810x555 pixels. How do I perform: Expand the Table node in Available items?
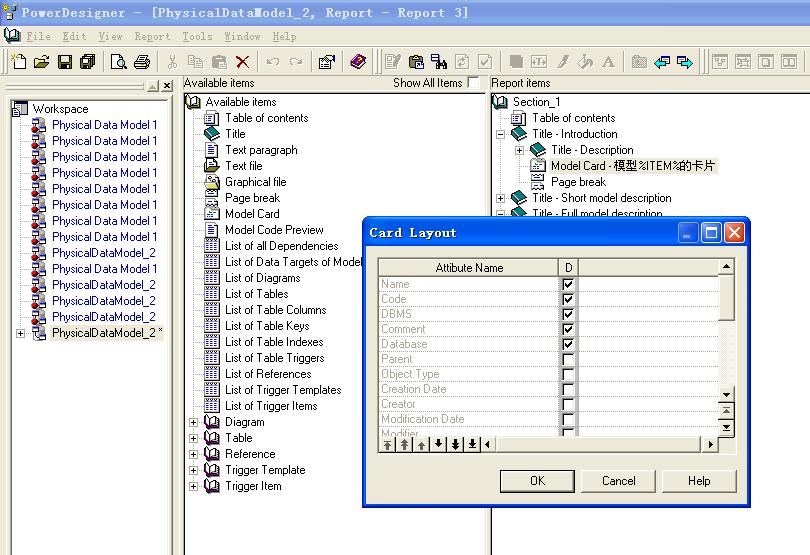coord(194,438)
